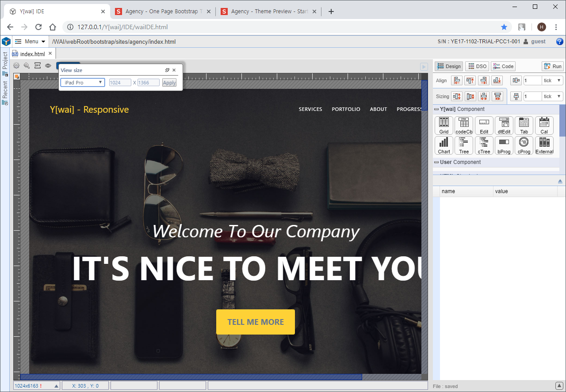Pick the cTree component

pos(484,145)
